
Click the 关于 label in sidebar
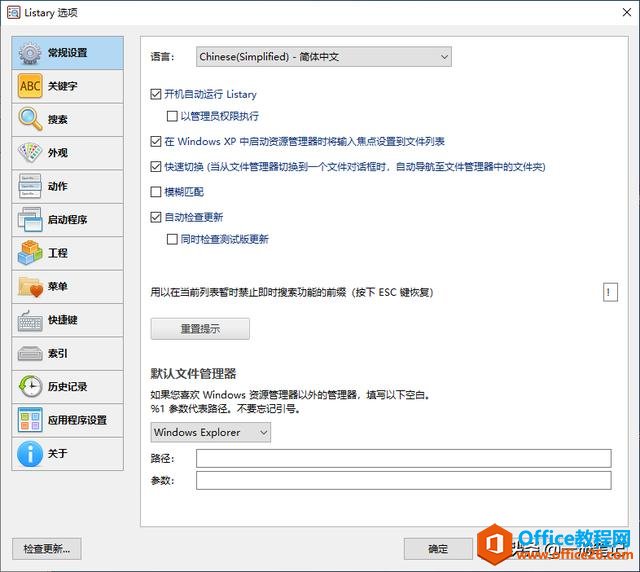58,454
